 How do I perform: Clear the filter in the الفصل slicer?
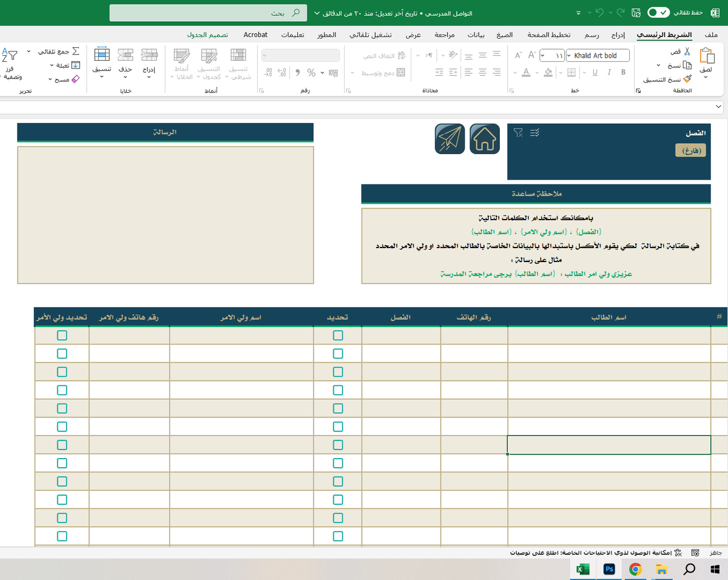[x=518, y=133]
